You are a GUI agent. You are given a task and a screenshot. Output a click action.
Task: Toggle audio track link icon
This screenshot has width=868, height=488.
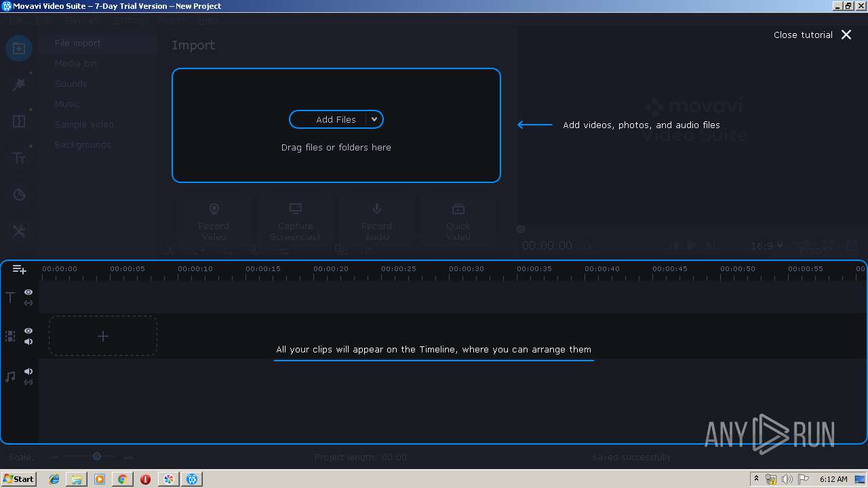(x=28, y=382)
